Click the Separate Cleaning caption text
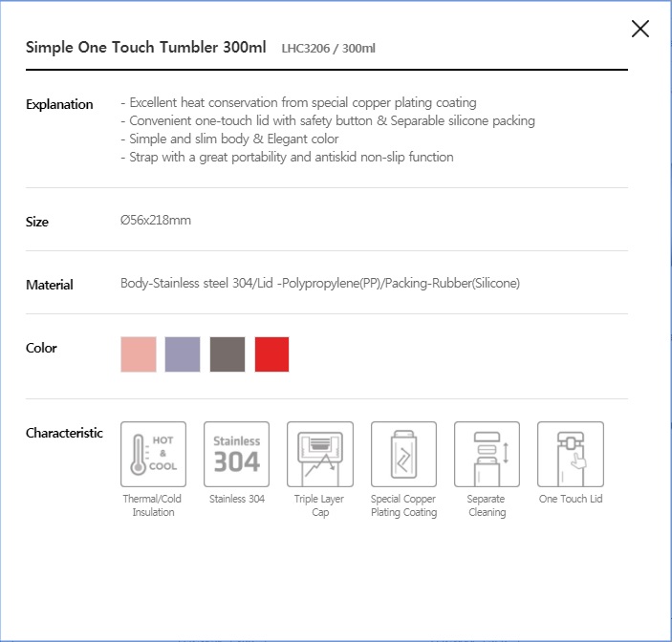Viewport: 672px width, 642px height. [x=487, y=505]
